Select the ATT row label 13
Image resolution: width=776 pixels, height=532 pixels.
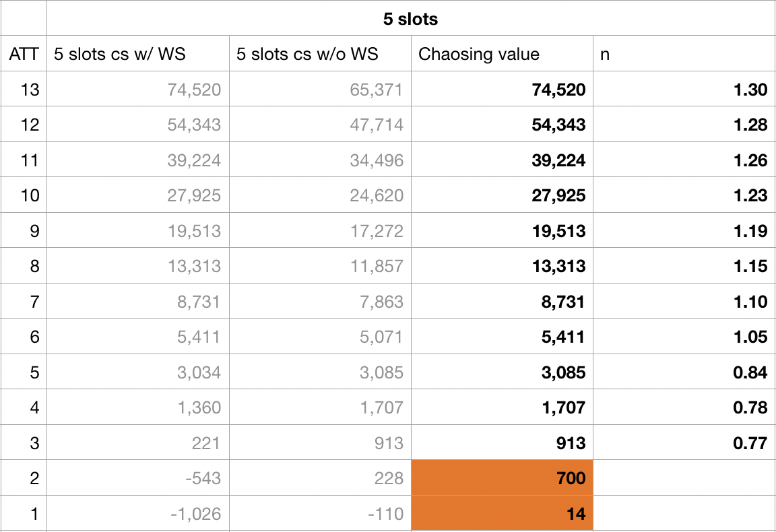pyautogui.click(x=24, y=90)
